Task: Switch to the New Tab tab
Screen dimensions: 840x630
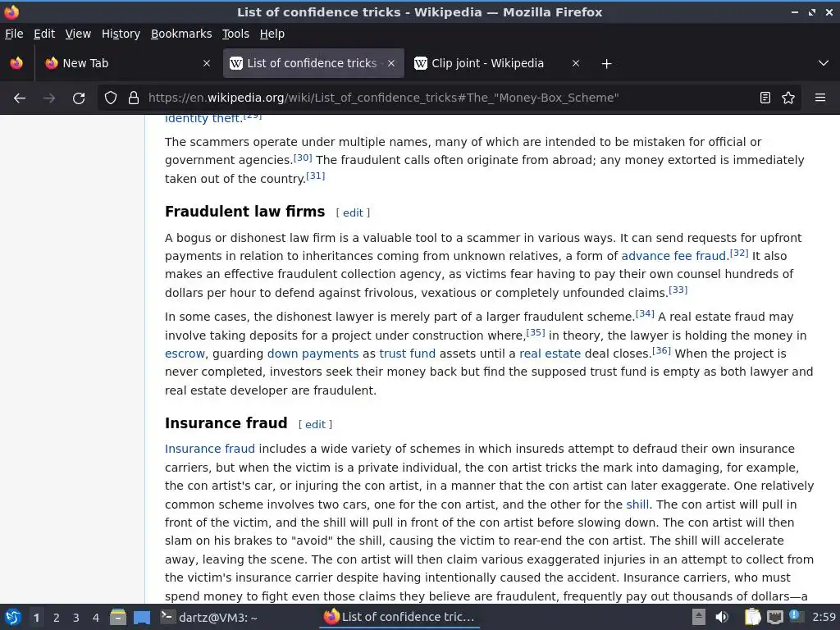Action: pyautogui.click(x=127, y=63)
